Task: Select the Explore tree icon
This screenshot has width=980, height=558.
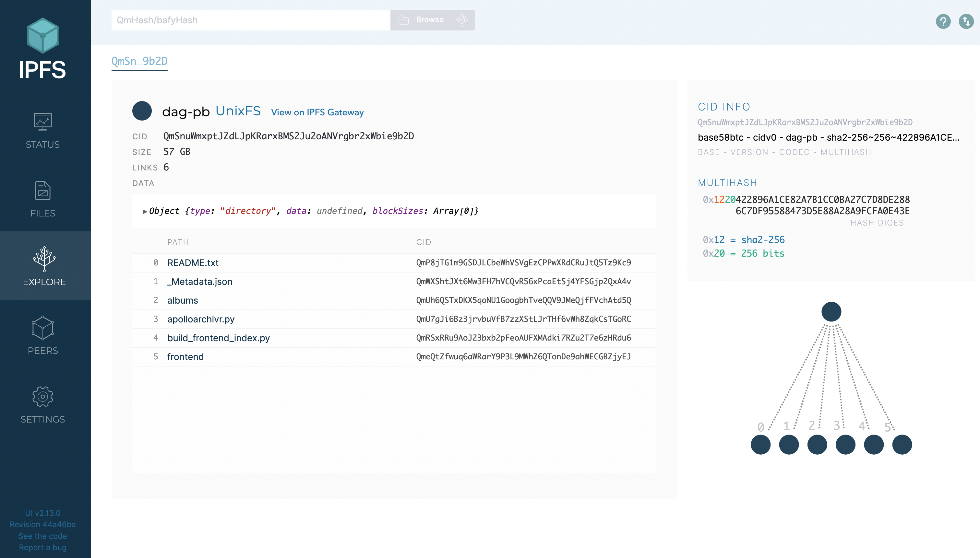Action: pos(44,259)
